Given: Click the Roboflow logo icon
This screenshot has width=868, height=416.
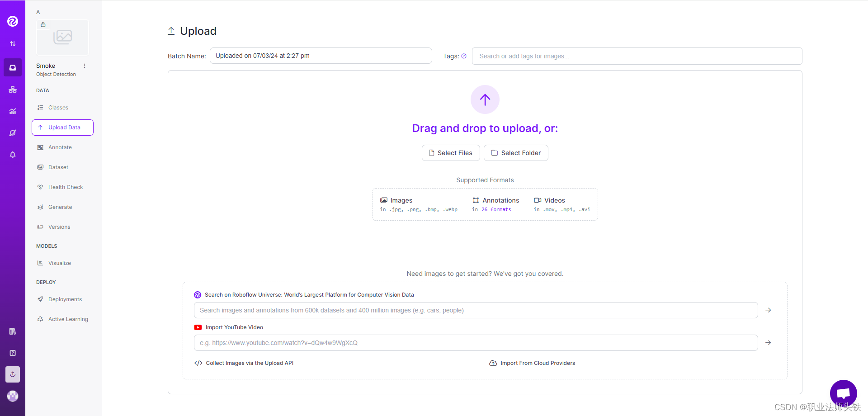Looking at the screenshot, I should click(13, 21).
